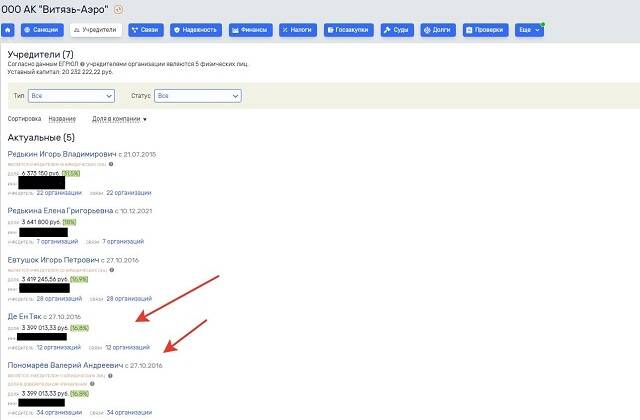The width and height of the screenshot is (640, 420).
Task: Open Редькин Игорь Владимирович profile
Action: [x=62, y=154]
